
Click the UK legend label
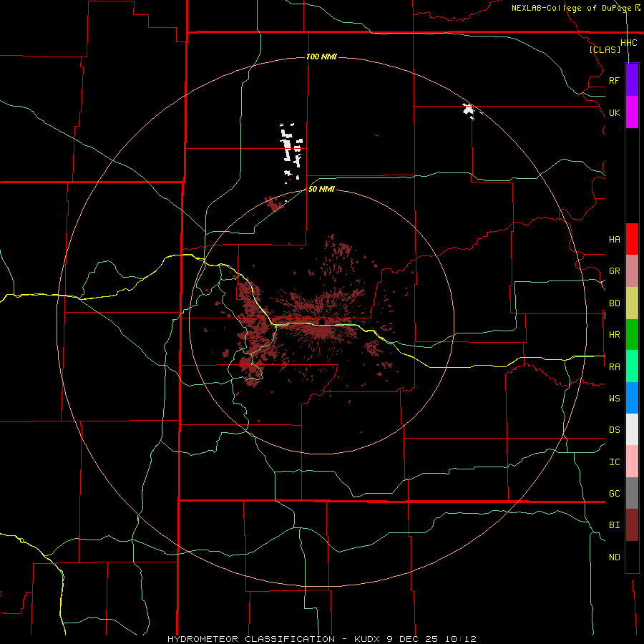point(614,112)
